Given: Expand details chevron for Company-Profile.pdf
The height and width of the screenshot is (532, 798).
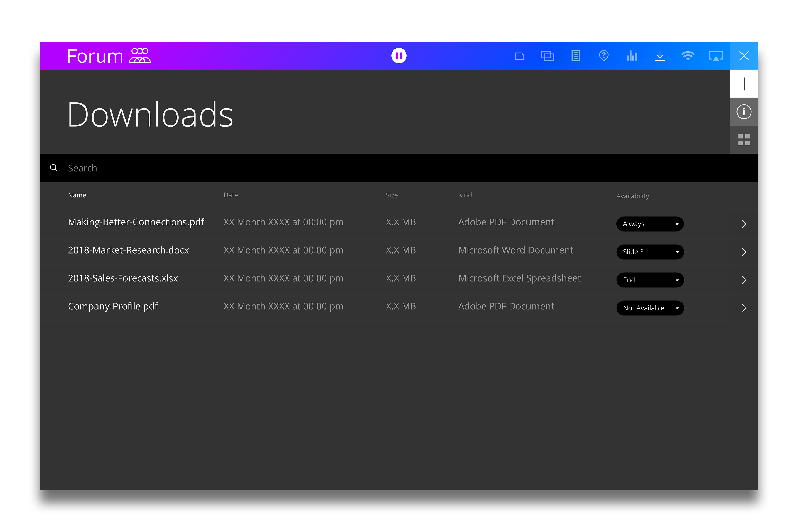Looking at the screenshot, I should (744, 308).
